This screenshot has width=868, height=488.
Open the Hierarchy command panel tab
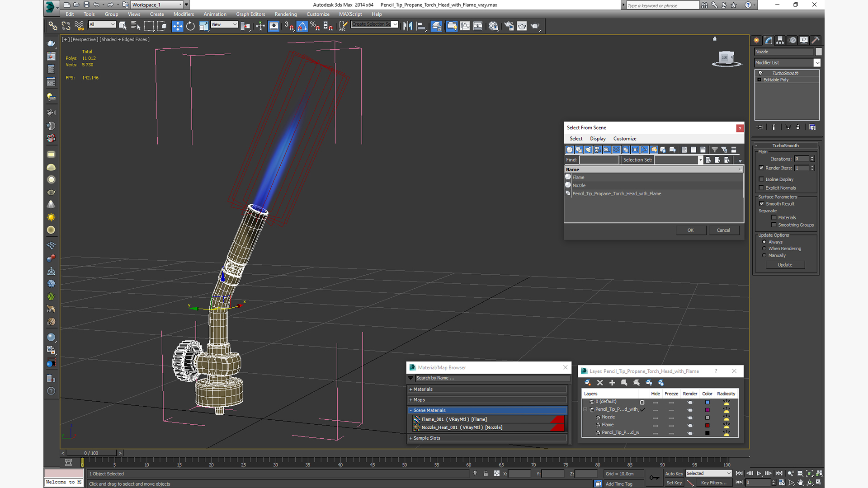coord(780,40)
